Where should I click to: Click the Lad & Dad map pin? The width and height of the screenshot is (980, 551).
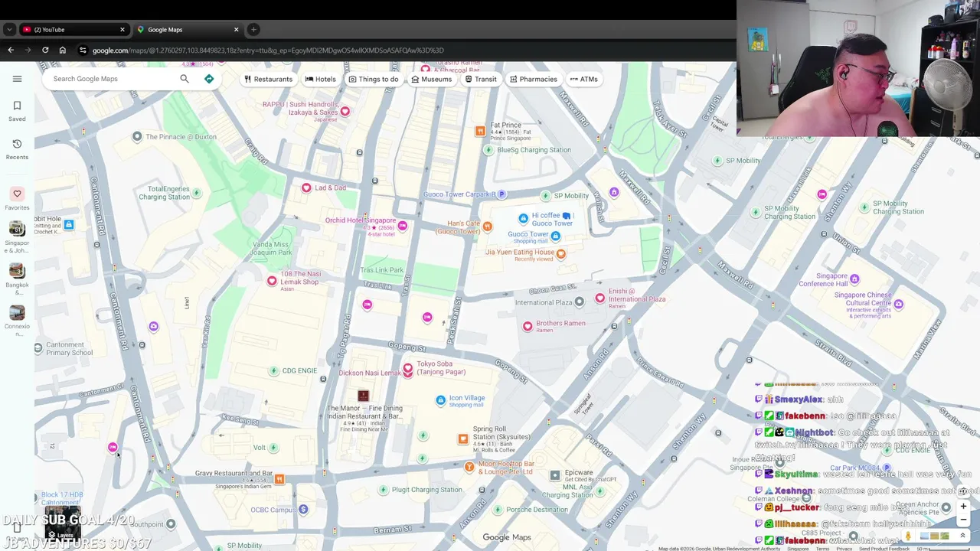(x=306, y=187)
